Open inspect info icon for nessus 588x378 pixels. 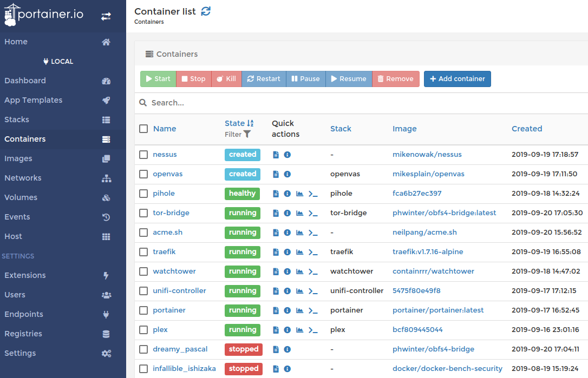pyautogui.click(x=288, y=155)
